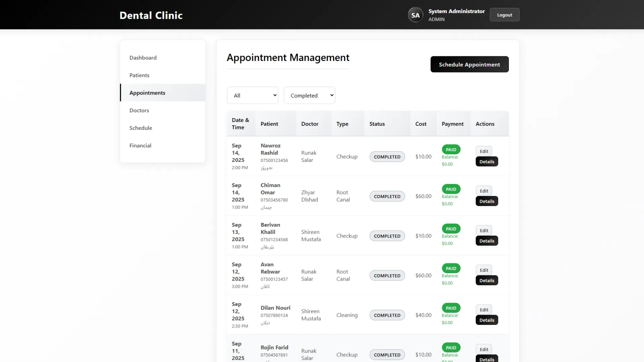Click the Dental Clinic title
The image size is (644, 362).
point(151,15)
